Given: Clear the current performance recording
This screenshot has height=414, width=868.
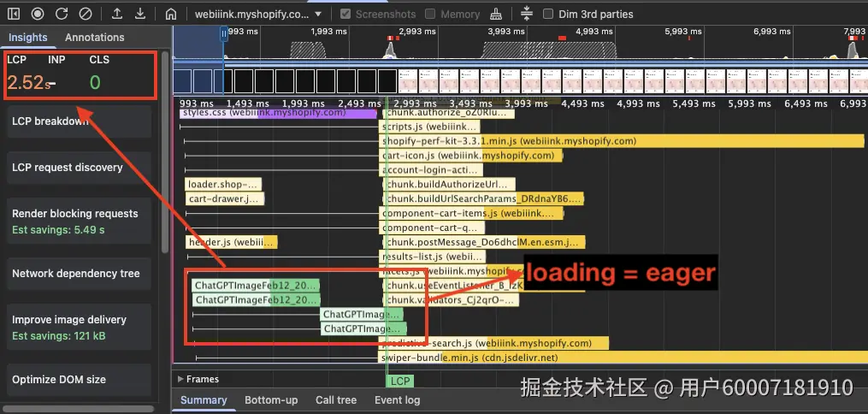Looking at the screenshot, I should 86,14.
